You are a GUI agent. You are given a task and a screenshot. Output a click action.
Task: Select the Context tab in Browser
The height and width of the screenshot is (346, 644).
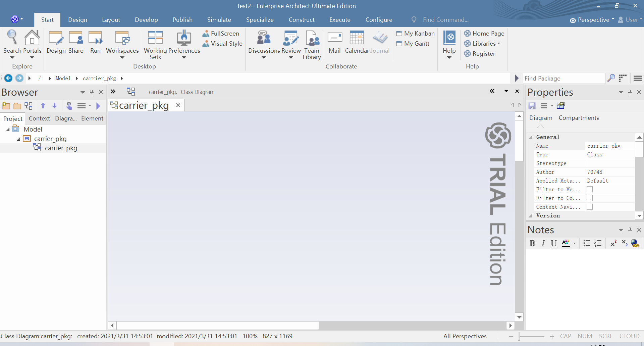pos(39,118)
